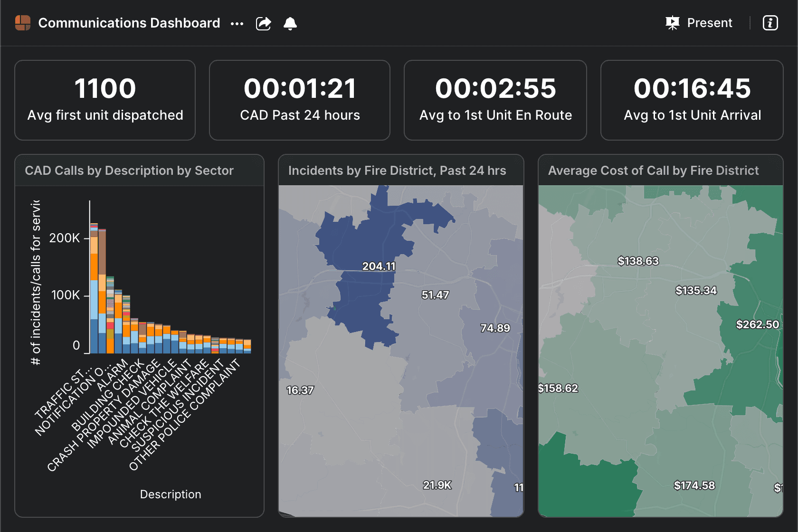The width and height of the screenshot is (798, 532).
Task: Click the notifications bell icon
Action: [290, 23]
